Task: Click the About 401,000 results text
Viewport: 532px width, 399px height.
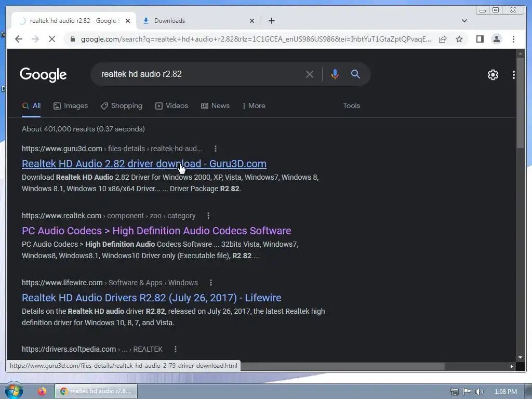Action: click(x=83, y=129)
